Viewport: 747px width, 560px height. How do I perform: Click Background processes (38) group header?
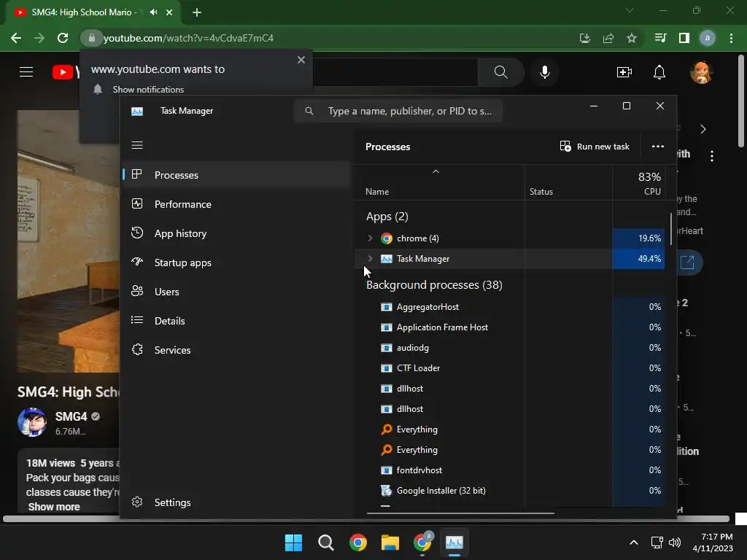click(434, 285)
